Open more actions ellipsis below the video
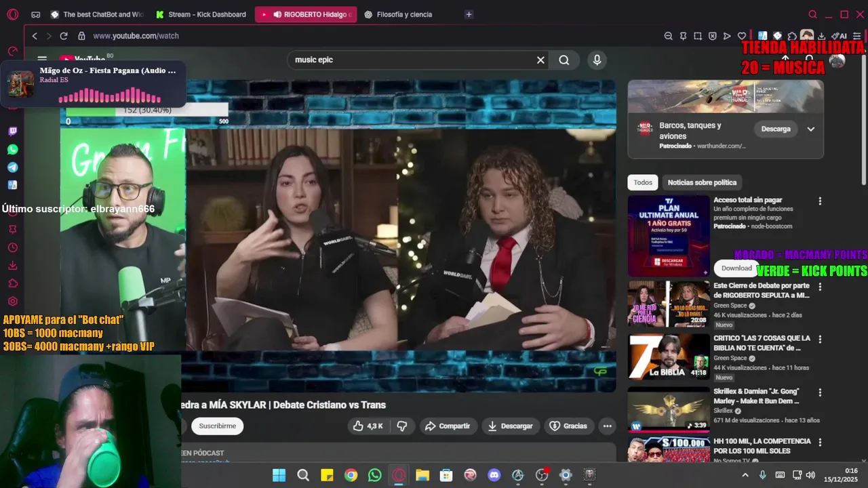The height and width of the screenshot is (488, 868). coord(607,426)
